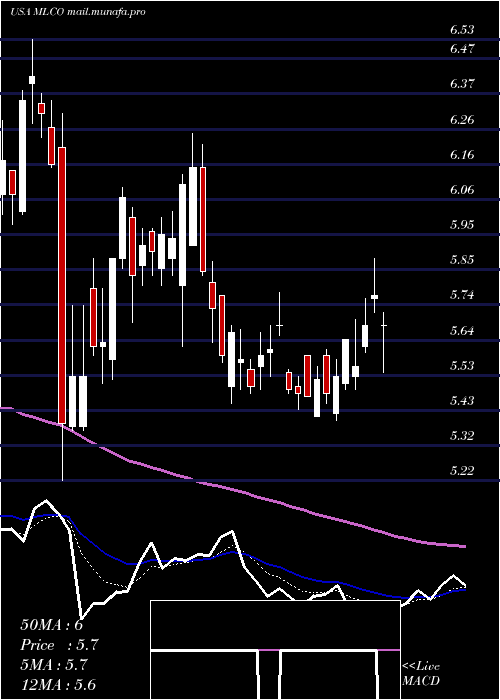The width and height of the screenshot is (500, 700).
Task: Click the 5.85 price axis label
Action: (462, 259)
